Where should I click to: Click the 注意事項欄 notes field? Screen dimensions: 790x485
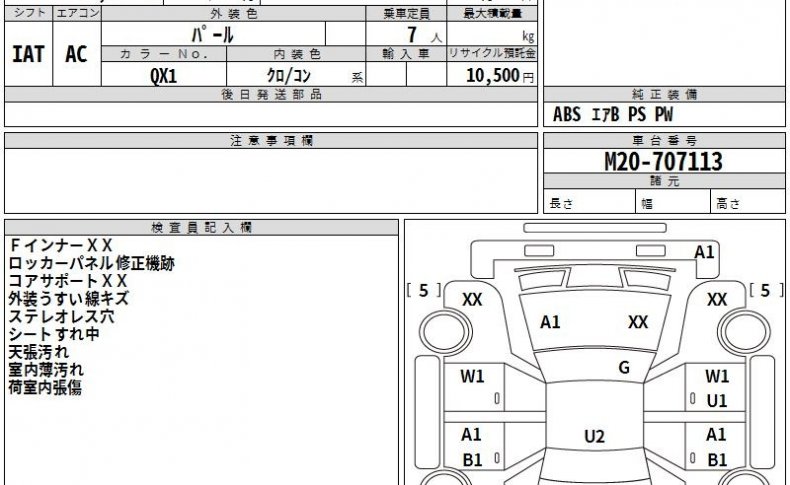point(271,181)
